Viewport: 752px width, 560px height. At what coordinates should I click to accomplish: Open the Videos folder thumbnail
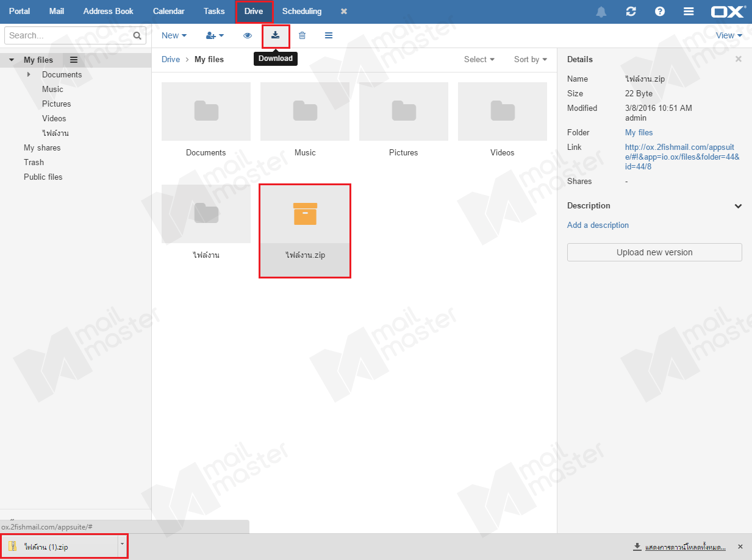coord(503,111)
